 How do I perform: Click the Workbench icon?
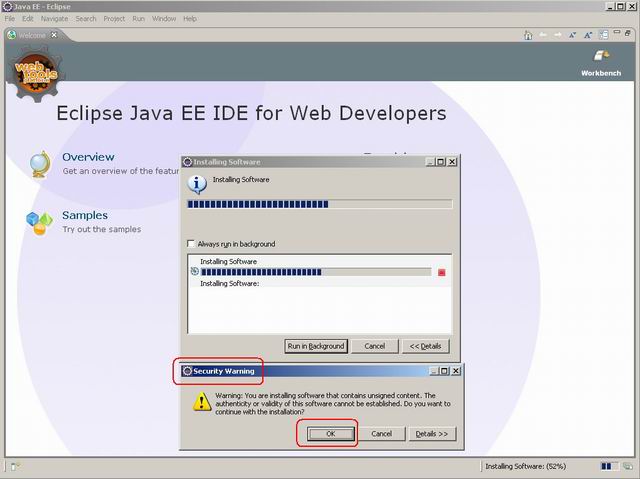point(601,58)
